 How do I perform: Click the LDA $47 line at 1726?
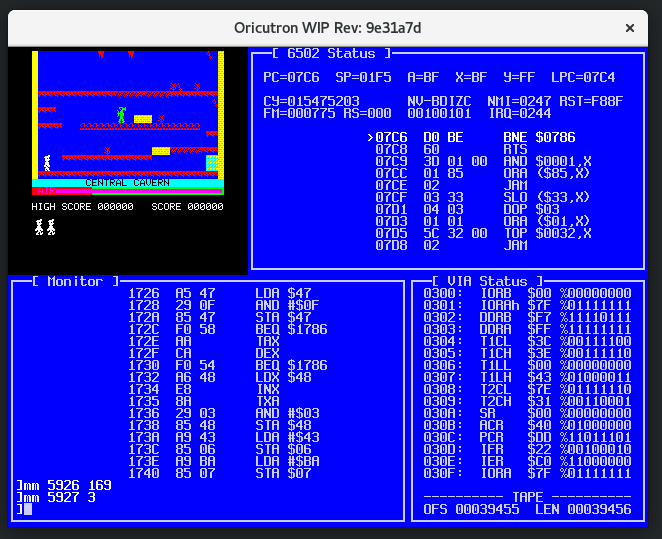(220, 293)
